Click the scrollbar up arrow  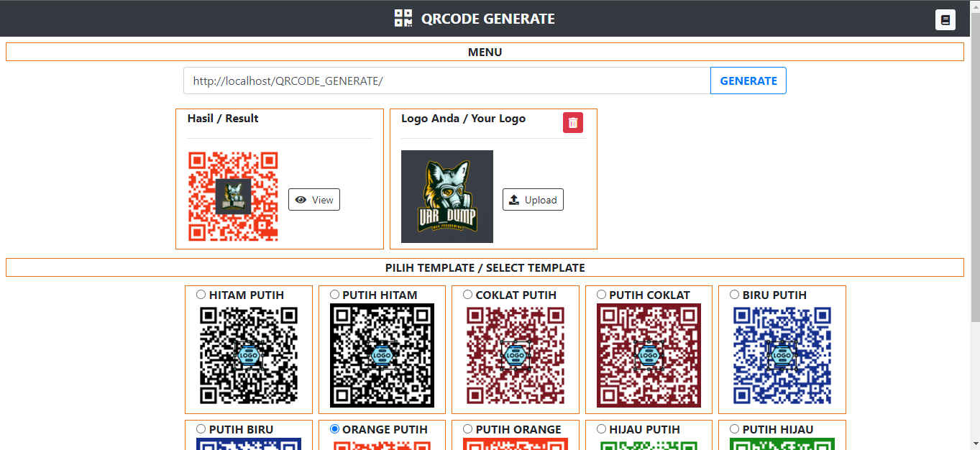point(974,6)
